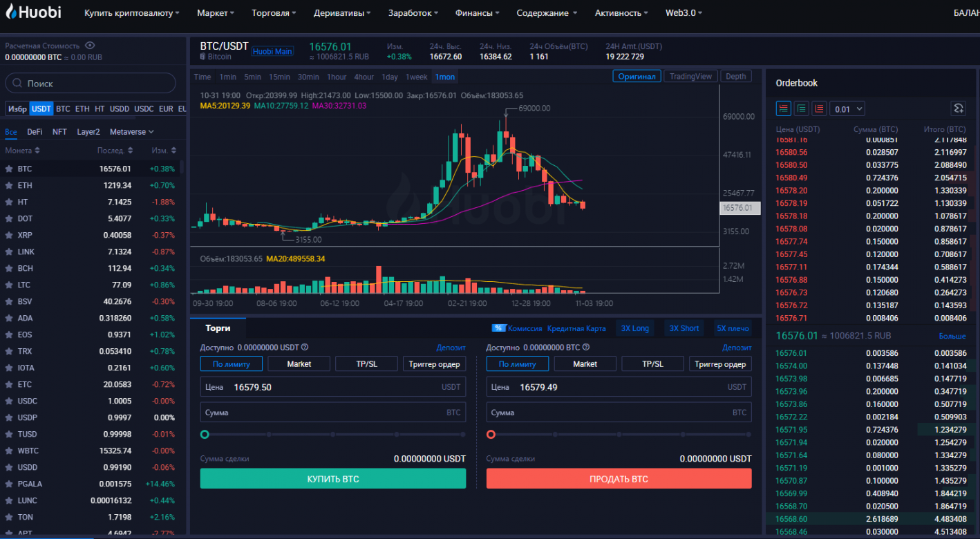The width and height of the screenshot is (980, 539).
Task: Open the Заработок menu
Action: [x=413, y=13]
